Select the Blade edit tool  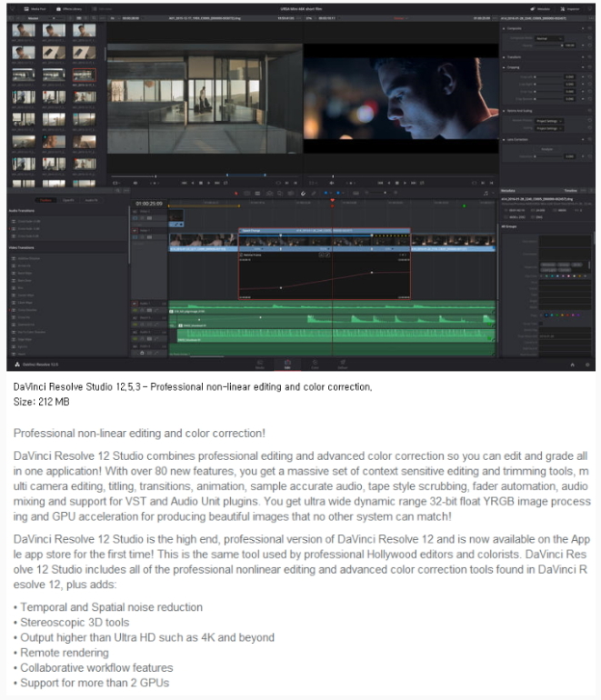(257, 194)
